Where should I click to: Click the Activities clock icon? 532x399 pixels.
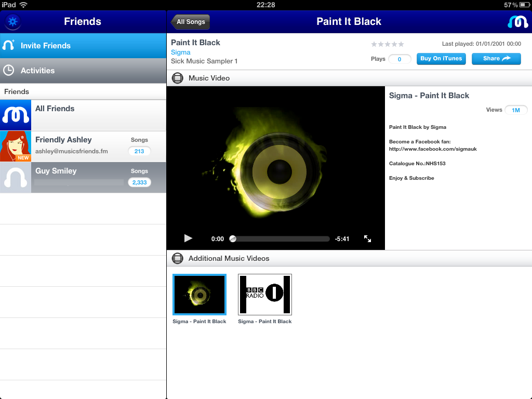tap(9, 71)
